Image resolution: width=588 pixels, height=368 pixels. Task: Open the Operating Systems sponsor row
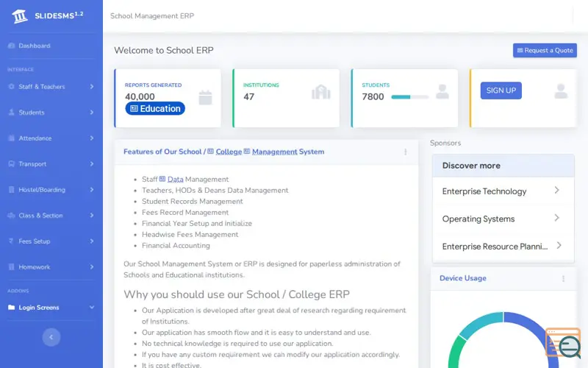click(503, 219)
